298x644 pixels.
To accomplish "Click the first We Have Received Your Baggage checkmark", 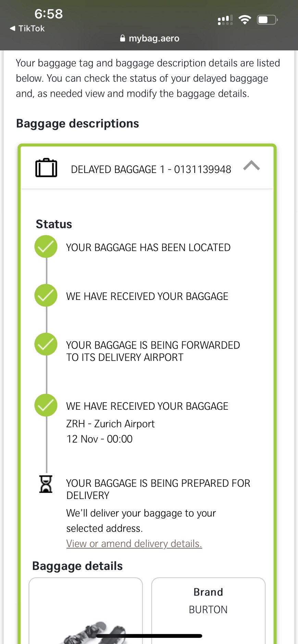I will click(x=46, y=295).
